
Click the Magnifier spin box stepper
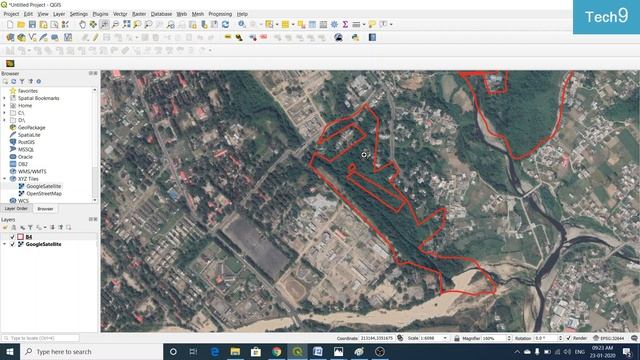(509, 338)
